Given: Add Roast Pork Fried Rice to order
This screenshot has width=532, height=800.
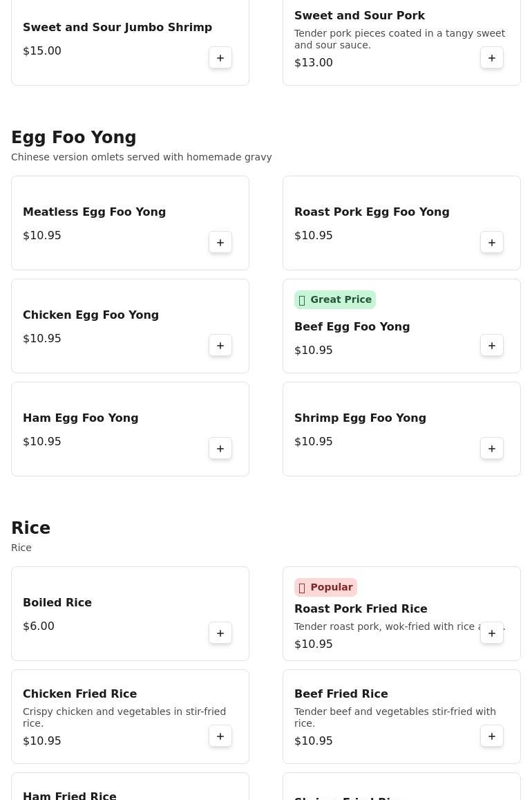Looking at the screenshot, I should 492,633.
